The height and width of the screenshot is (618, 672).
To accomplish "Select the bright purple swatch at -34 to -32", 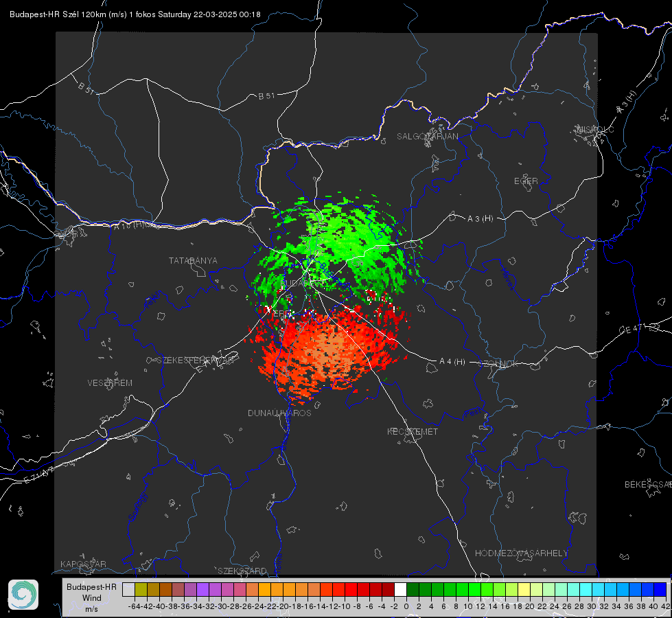I will point(202,589).
